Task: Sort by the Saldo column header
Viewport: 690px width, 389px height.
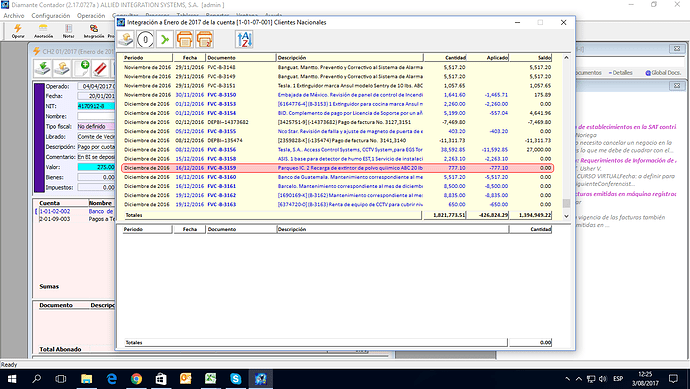Action: pyautogui.click(x=530, y=58)
